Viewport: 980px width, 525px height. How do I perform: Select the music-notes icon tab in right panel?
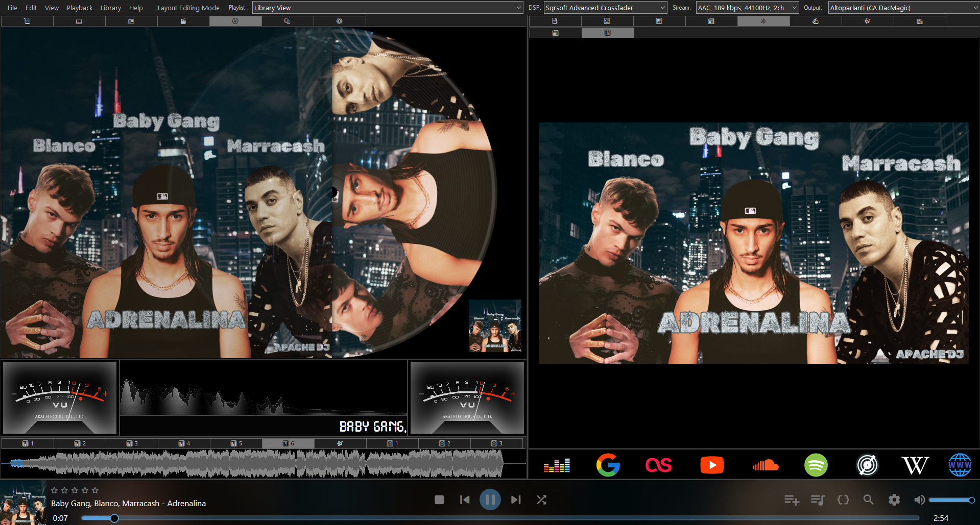(x=868, y=21)
